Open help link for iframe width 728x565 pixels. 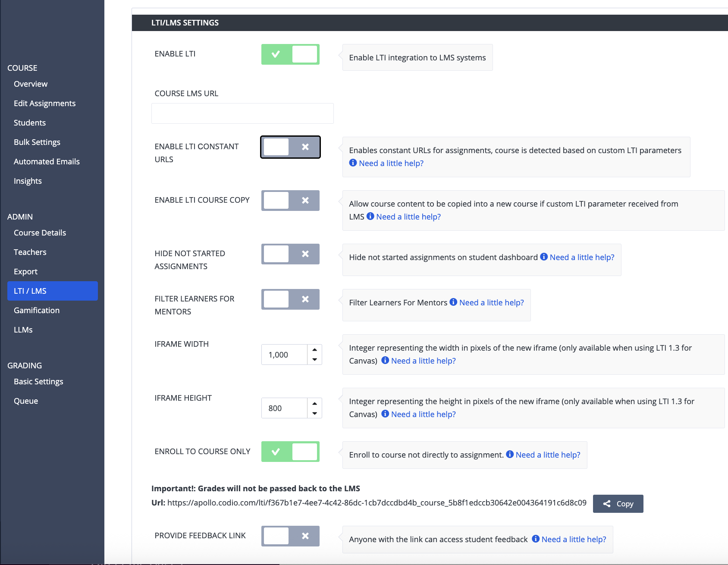click(x=424, y=361)
